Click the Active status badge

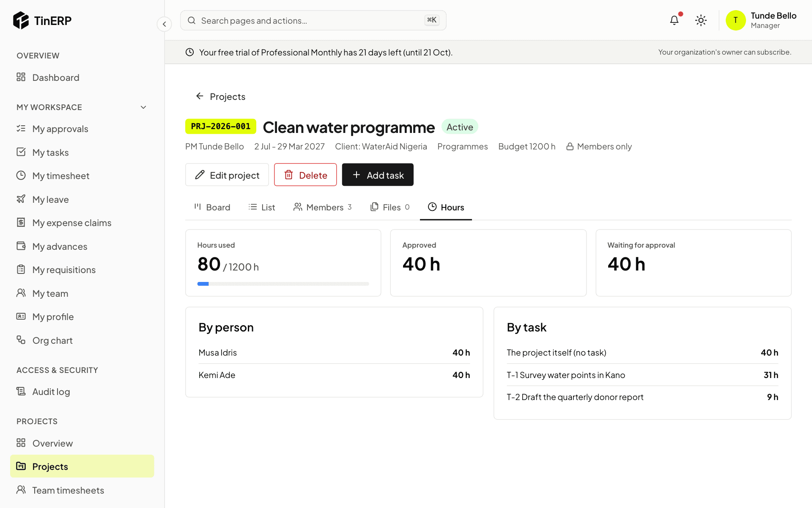pos(460,127)
